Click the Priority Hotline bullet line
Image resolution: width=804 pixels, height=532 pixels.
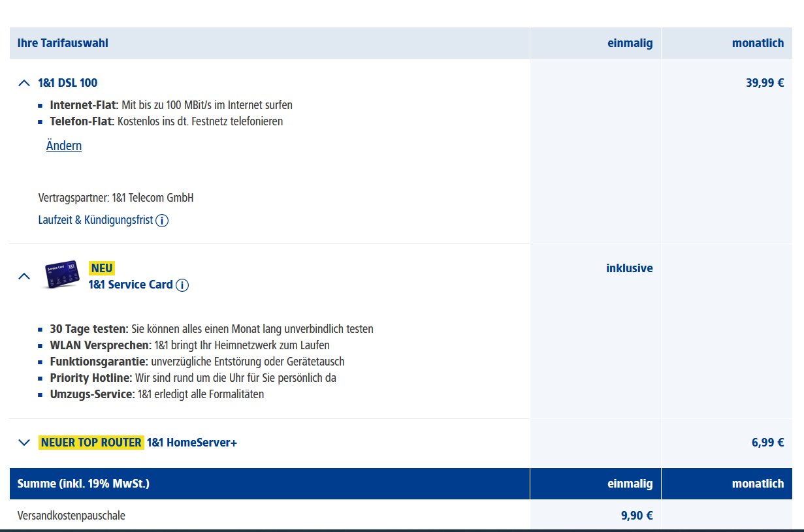[x=193, y=378]
